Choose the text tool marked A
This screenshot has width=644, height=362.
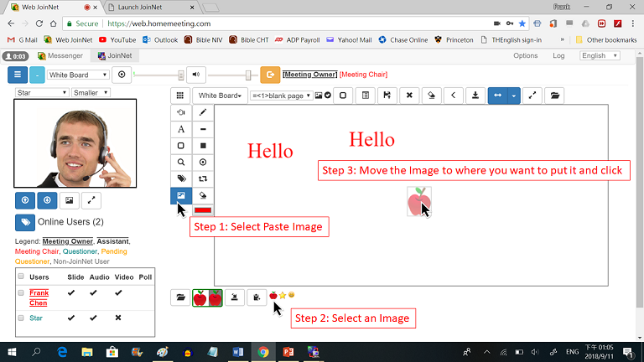tap(181, 129)
